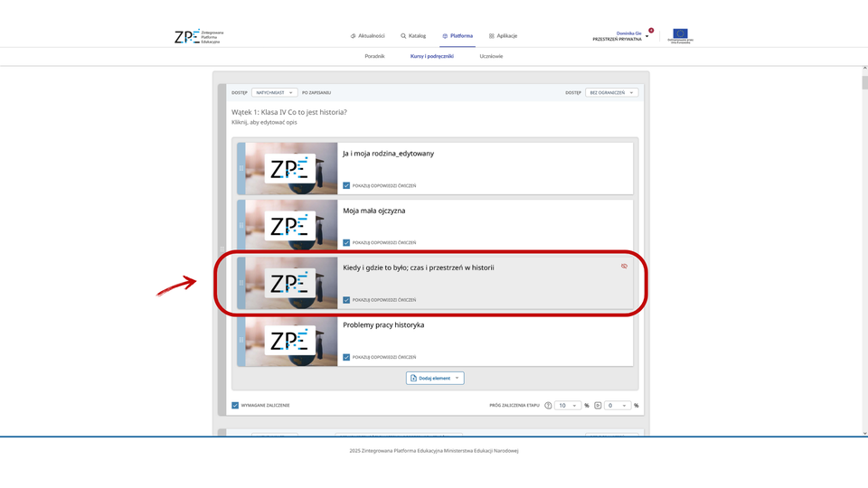The height and width of the screenshot is (488, 868).
Task: Click the 'Ja i moja rodzina_edytowany' thumbnail image
Action: point(291,168)
